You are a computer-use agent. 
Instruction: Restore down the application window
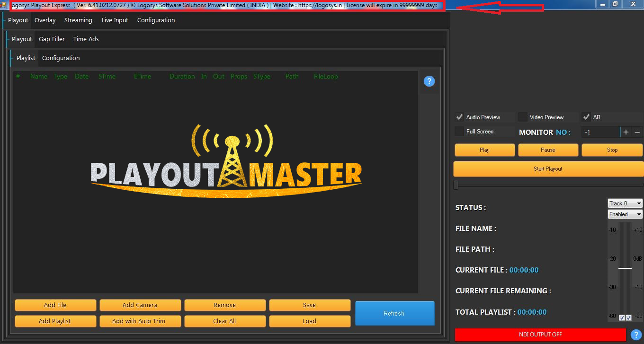[x=615, y=4]
